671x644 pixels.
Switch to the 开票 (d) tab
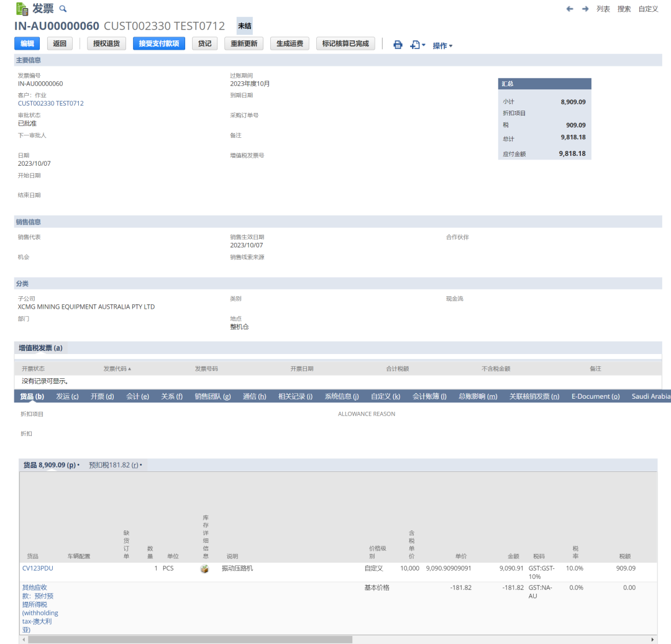pyautogui.click(x=103, y=396)
